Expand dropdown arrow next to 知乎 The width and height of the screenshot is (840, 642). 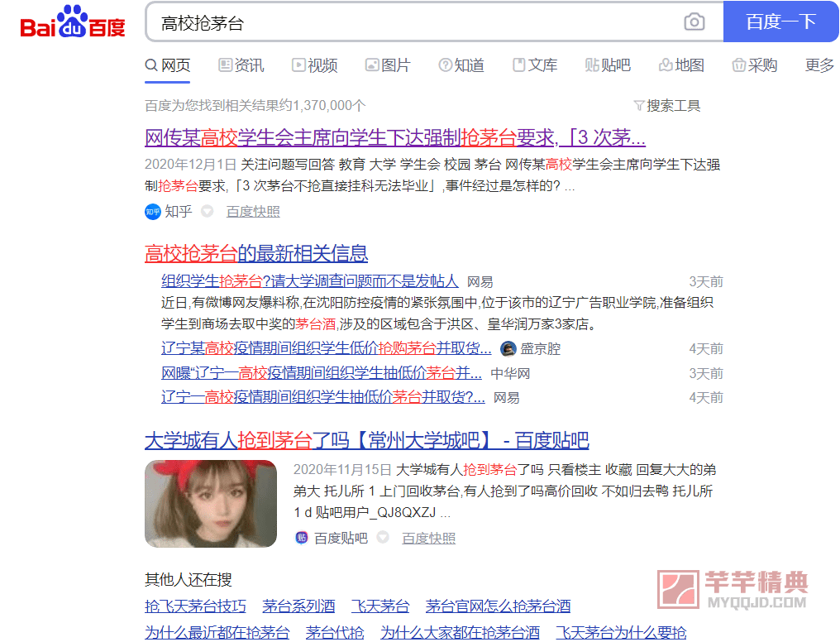pos(208,212)
